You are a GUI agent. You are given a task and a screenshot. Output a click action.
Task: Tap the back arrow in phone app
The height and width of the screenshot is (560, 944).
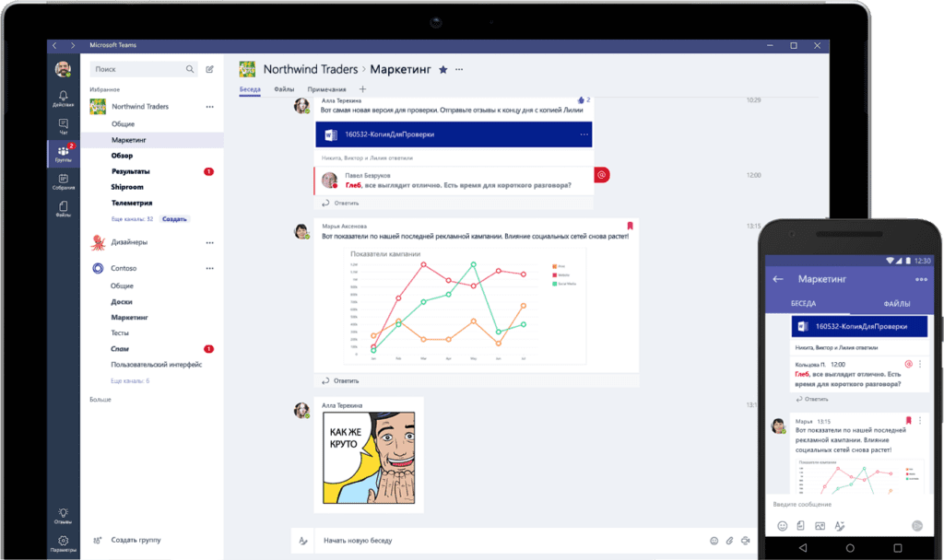(x=778, y=279)
